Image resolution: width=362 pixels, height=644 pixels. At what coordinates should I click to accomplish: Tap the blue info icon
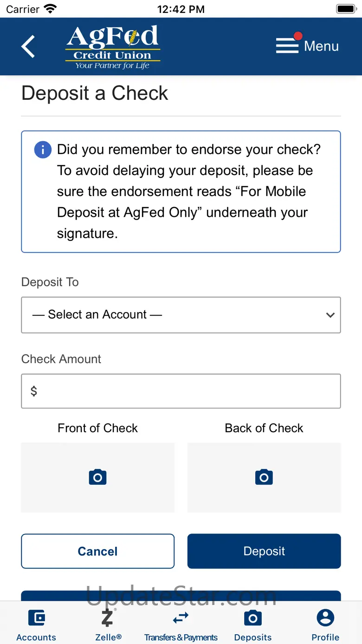coord(43,150)
